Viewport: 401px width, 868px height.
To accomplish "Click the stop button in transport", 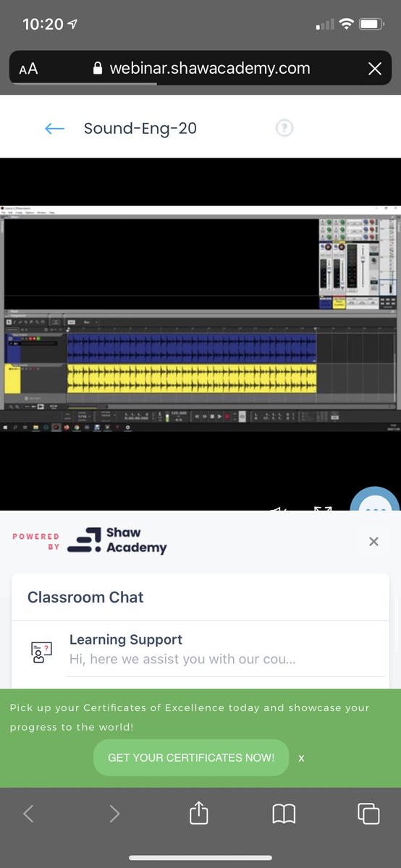I will click(212, 417).
